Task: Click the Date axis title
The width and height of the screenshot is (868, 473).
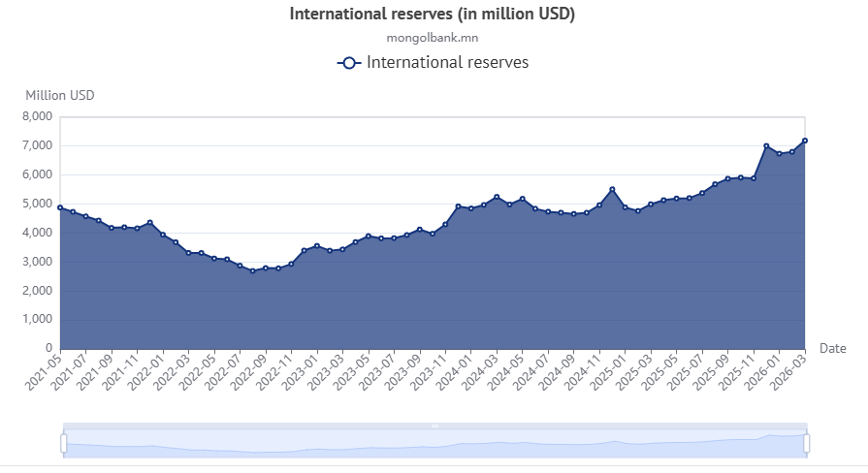Action: [x=832, y=348]
